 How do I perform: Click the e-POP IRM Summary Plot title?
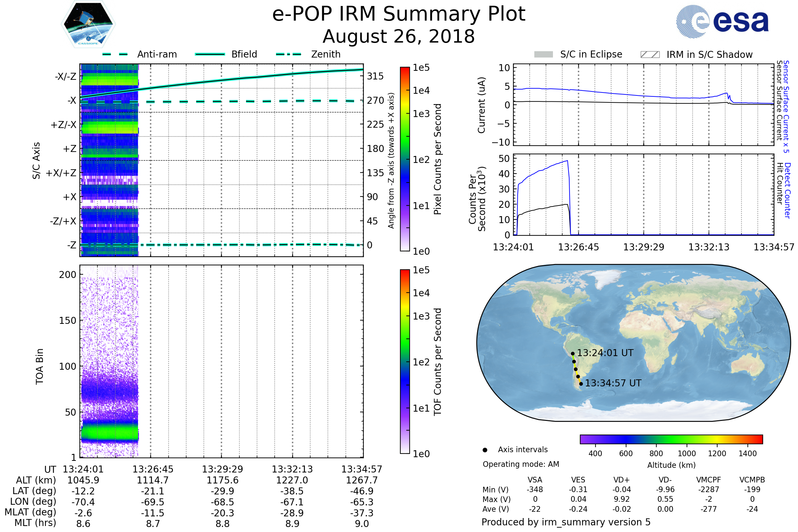399,14
